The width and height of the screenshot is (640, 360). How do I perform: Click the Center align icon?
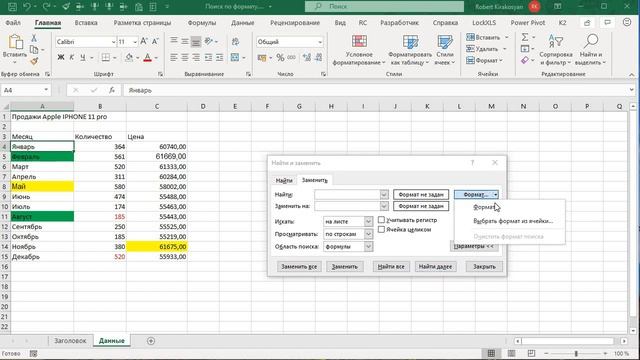tap(185, 58)
